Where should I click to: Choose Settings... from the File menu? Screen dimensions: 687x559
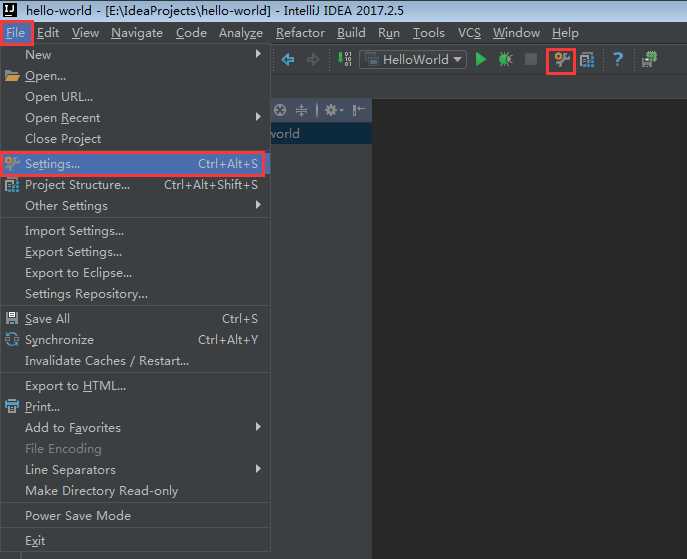point(135,163)
